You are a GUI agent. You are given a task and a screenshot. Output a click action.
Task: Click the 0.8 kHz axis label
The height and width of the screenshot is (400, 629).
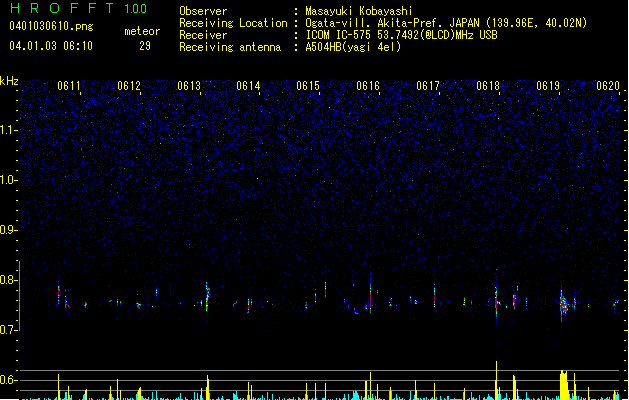click(x=8, y=280)
